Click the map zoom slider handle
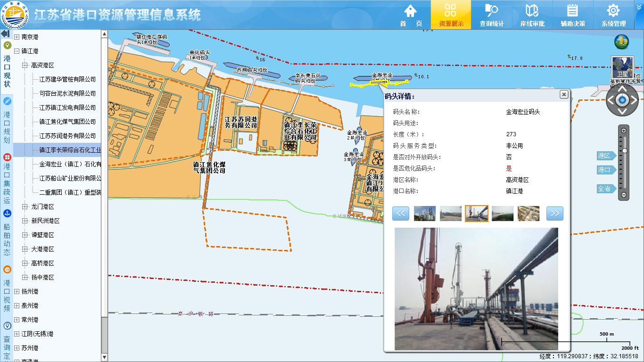Screen dimensions: 644x362 pyautogui.click(x=624, y=150)
